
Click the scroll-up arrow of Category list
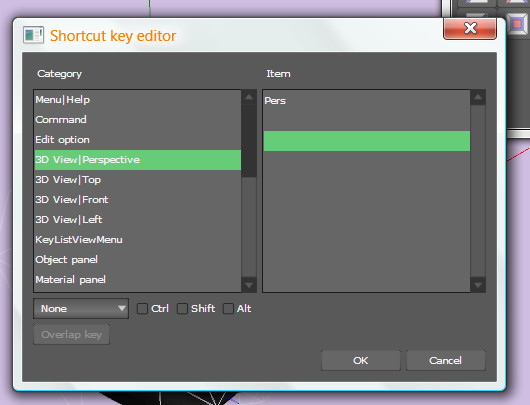[x=249, y=97]
